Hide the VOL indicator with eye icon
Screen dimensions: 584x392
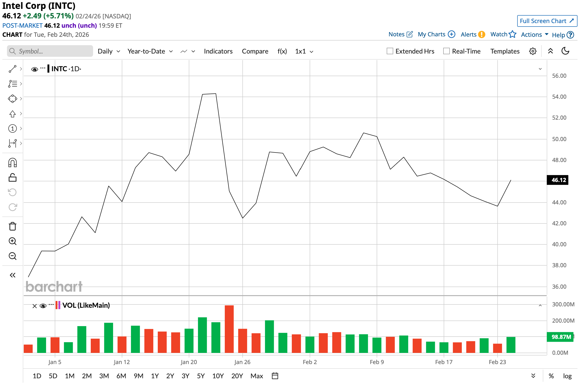43,306
